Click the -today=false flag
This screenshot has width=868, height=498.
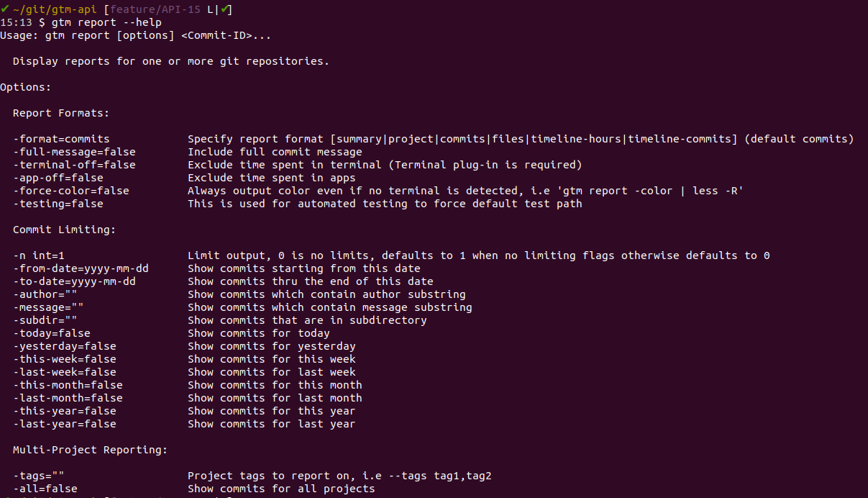point(52,333)
